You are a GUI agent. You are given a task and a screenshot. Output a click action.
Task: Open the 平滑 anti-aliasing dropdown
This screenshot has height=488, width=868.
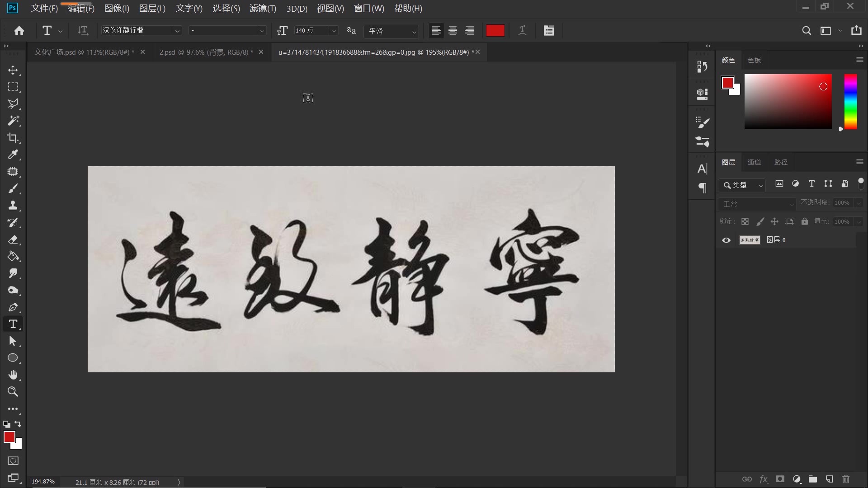point(414,32)
